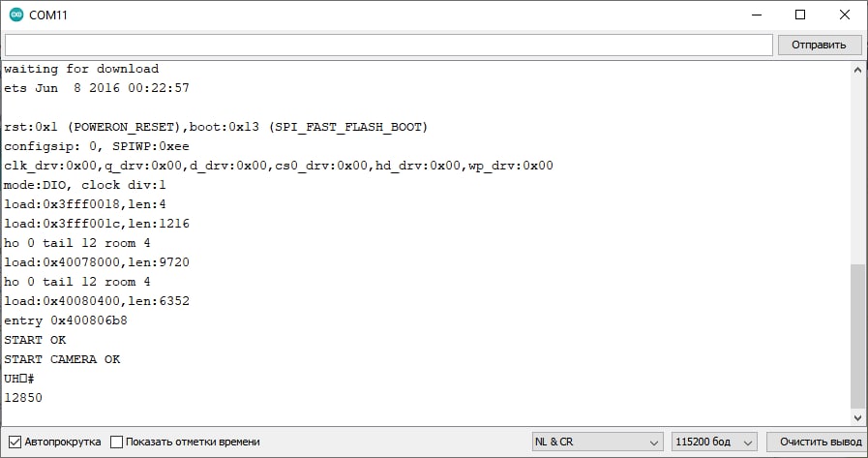
Task: Click the 'clk_drv:0x00' output line
Action: (279, 166)
